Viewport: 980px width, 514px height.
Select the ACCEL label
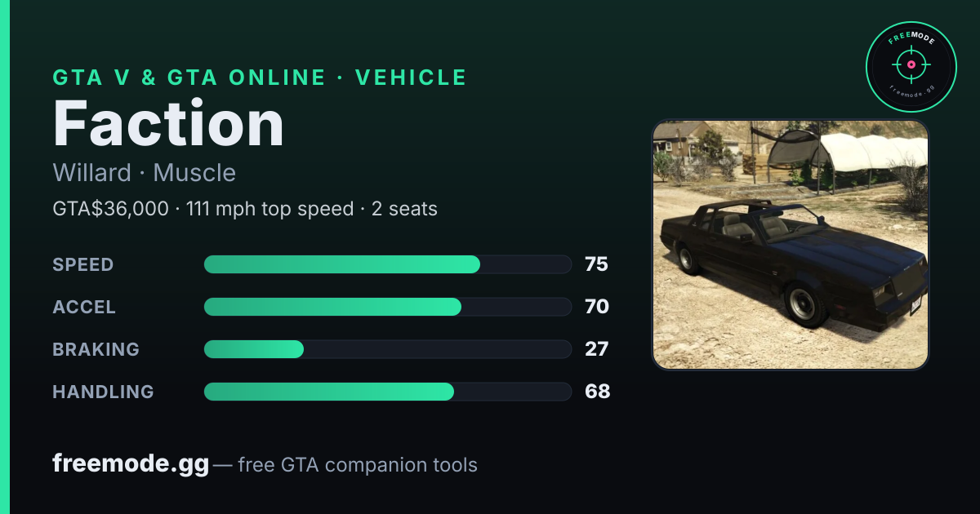coord(84,307)
